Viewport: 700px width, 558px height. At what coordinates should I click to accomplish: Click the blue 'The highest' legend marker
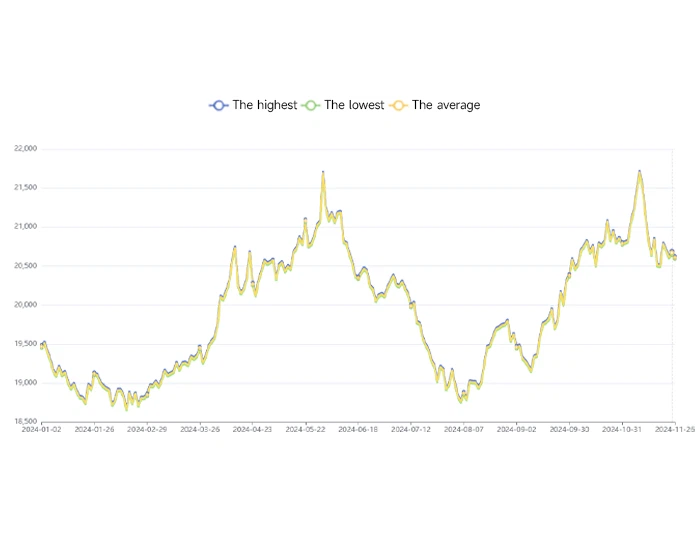(x=219, y=105)
